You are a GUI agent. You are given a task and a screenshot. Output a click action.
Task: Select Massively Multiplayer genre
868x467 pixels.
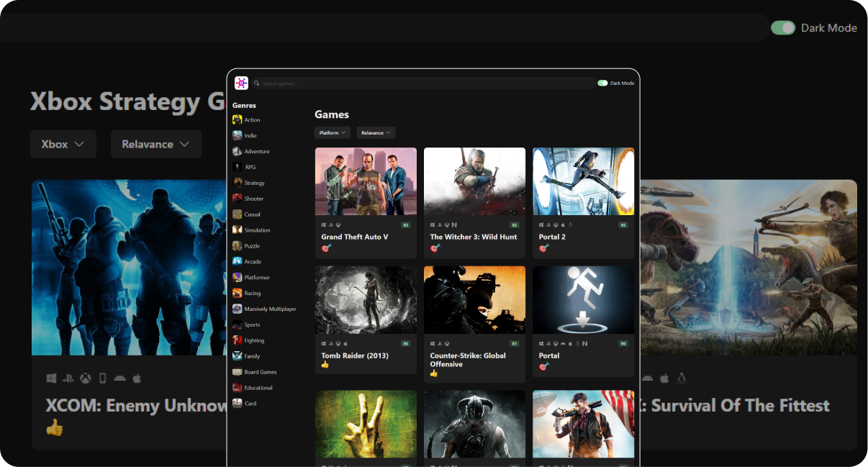tap(270, 309)
